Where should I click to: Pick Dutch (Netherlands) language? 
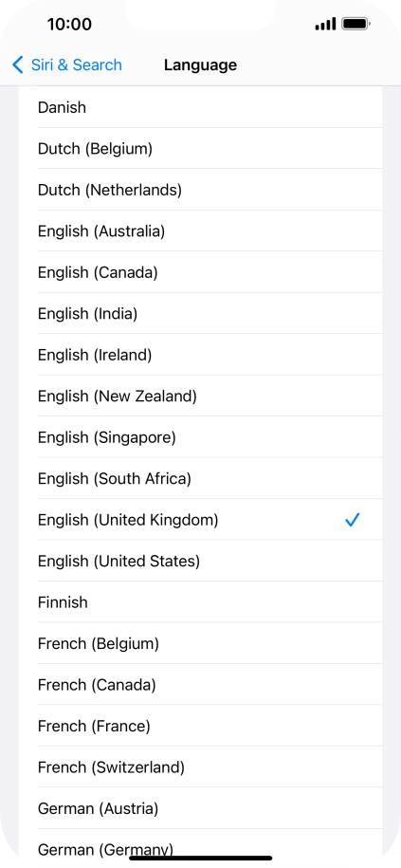click(200, 190)
